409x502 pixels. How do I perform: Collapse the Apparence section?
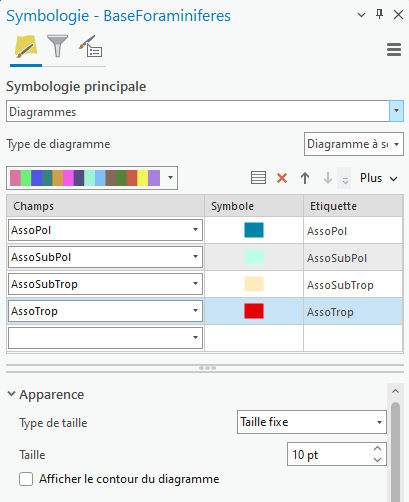coord(11,394)
